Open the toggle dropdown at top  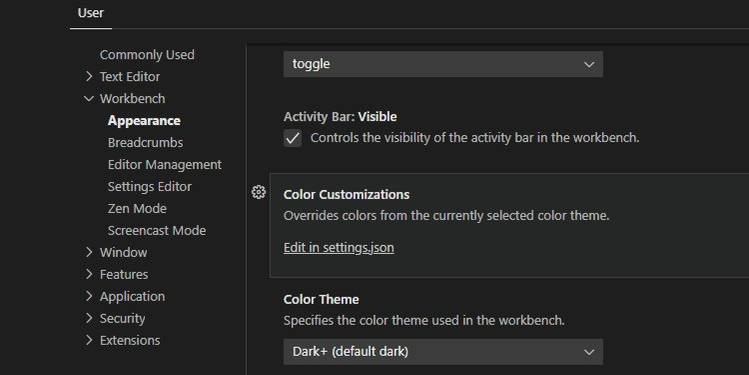443,64
